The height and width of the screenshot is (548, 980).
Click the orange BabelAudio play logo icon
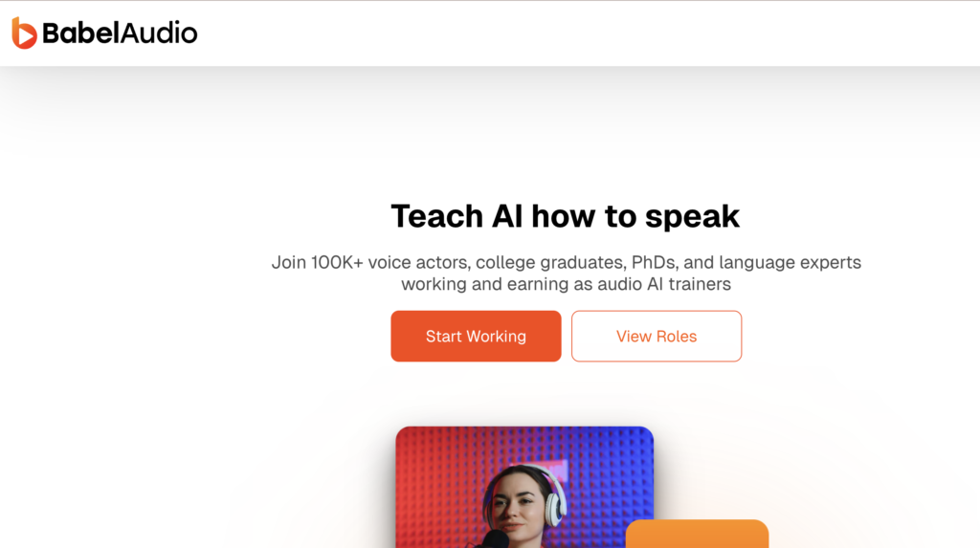tap(24, 33)
